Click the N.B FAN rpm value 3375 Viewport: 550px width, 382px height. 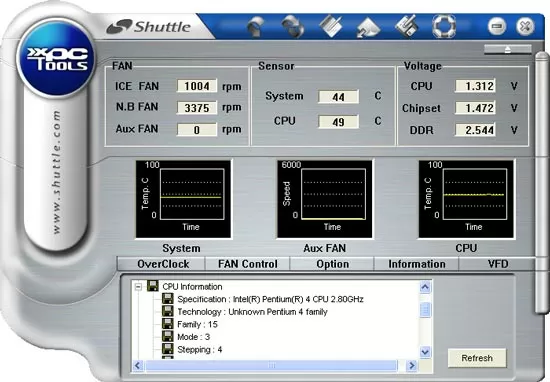tap(197, 108)
